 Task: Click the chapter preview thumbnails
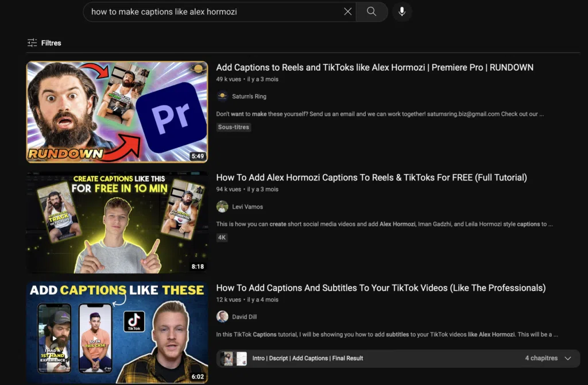coord(233,359)
